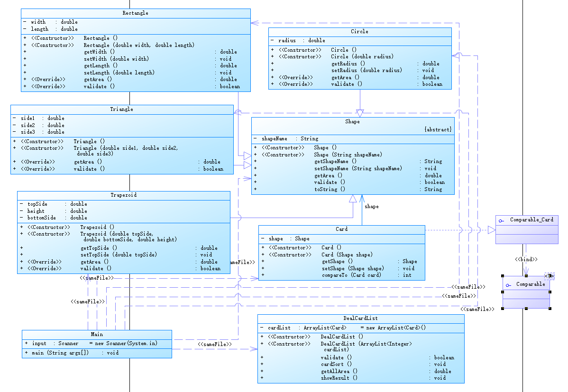568x392 pixels.
Task: Select the DealCardList class title
Action: coord(361,319)
